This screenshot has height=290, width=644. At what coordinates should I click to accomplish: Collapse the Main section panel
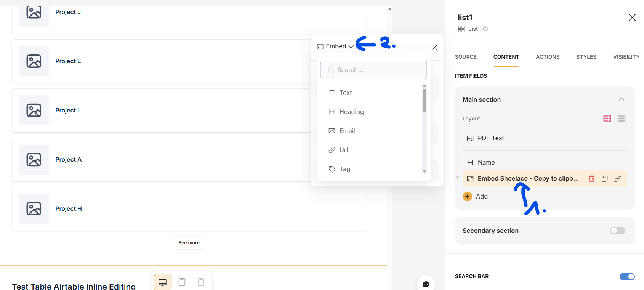[621, 99]
